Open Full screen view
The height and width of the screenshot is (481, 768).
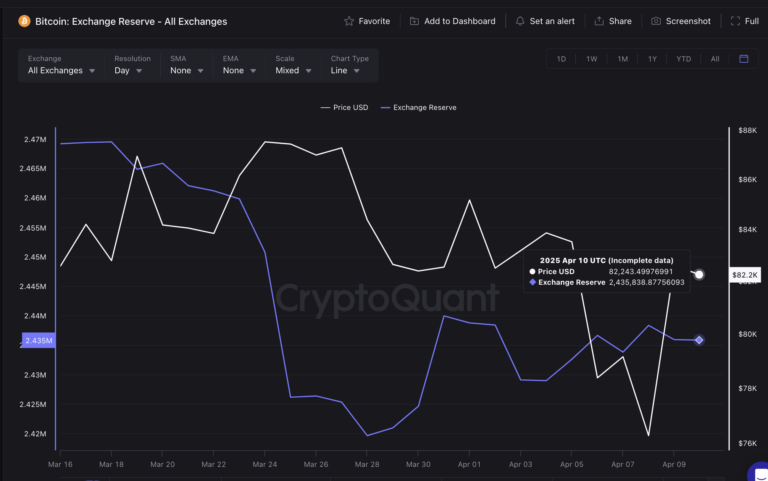pyautogui.click(x=736, y=21)
